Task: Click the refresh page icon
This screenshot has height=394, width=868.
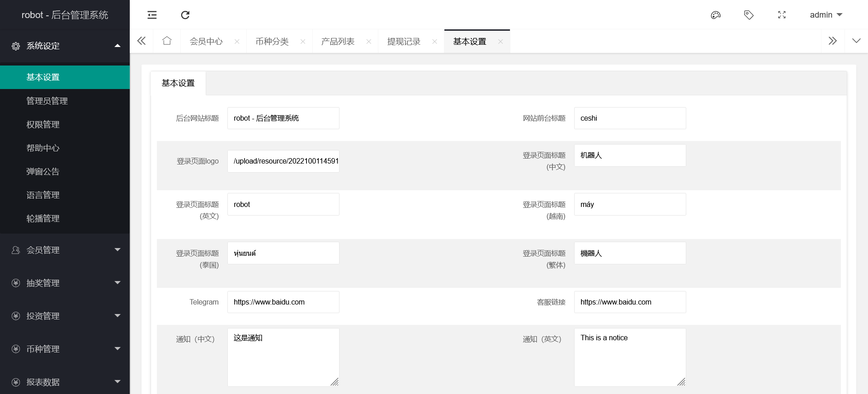Action: click(x=185, y=15)
